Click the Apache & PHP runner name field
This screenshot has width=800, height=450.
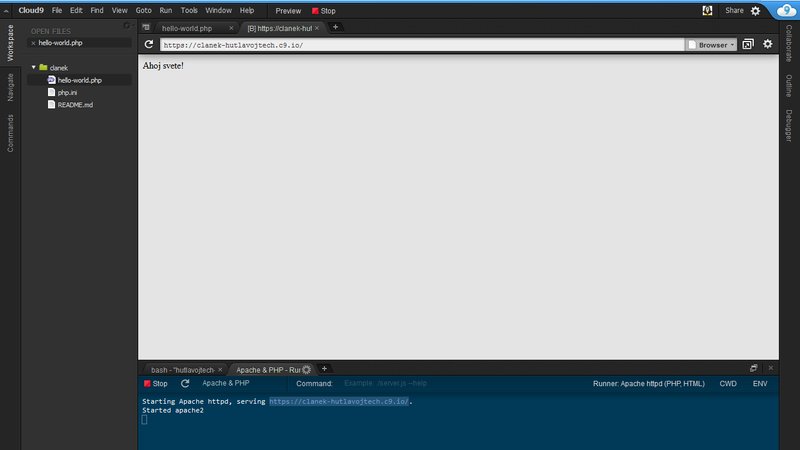(226, 383)
